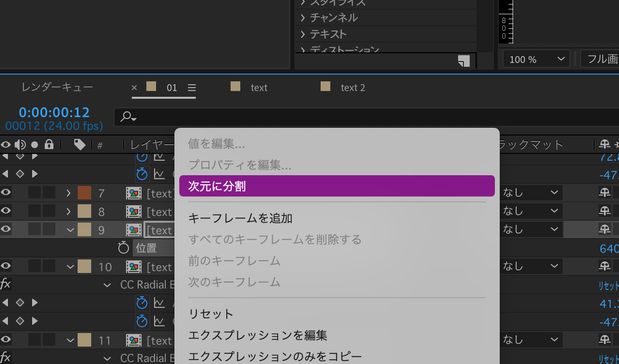Collapse layer 10 properties
The image size is (619, 364).
coord(70,266)
